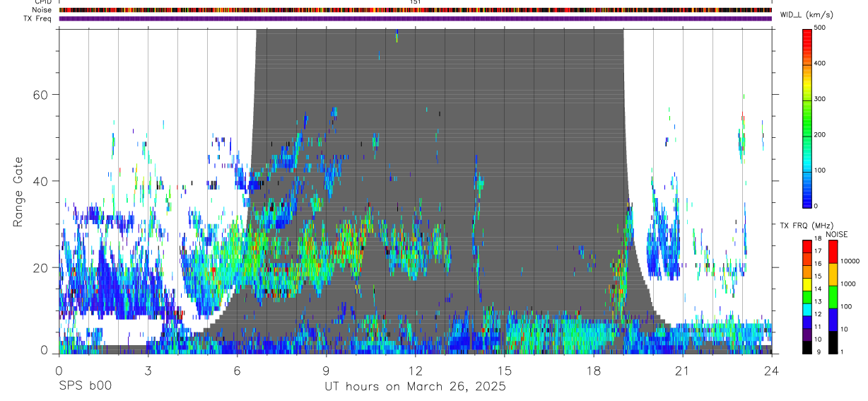Click the 'SPS b00' beam label
The height and width of the screenshot is (401, 868).
85,386
